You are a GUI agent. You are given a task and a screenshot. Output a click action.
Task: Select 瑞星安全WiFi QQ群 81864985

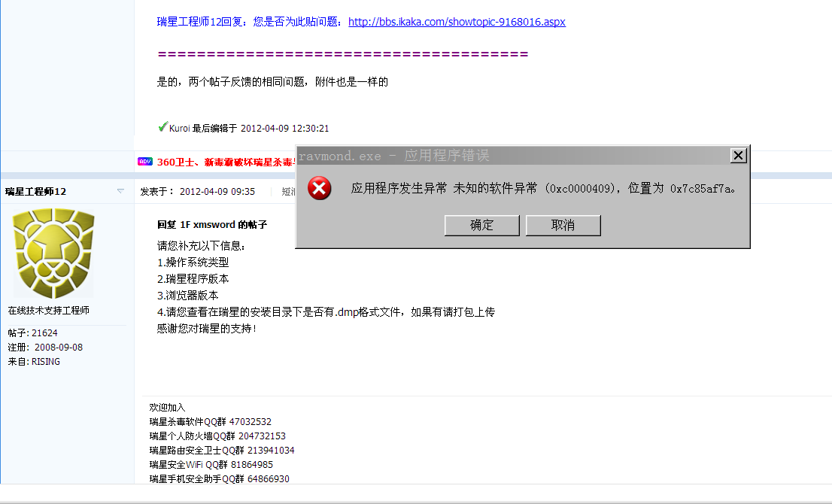coord(211,465)
